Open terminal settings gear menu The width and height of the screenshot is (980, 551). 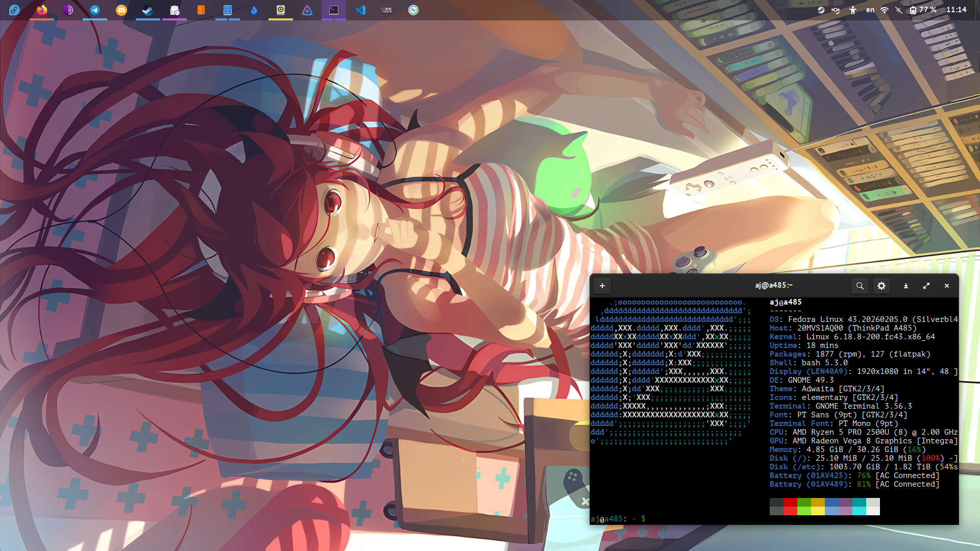click(881, 286)
